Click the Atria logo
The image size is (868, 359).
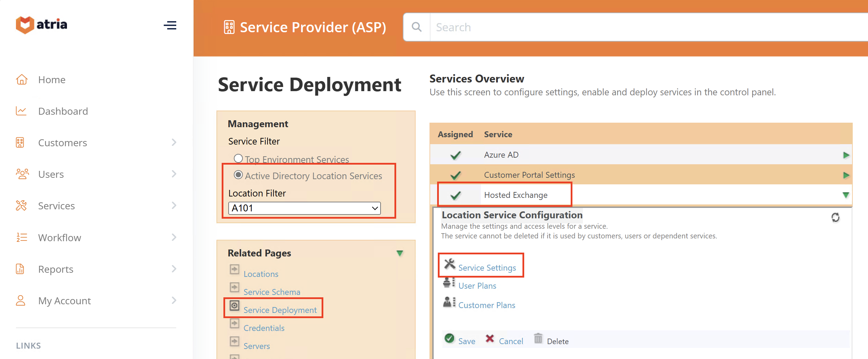41,25
